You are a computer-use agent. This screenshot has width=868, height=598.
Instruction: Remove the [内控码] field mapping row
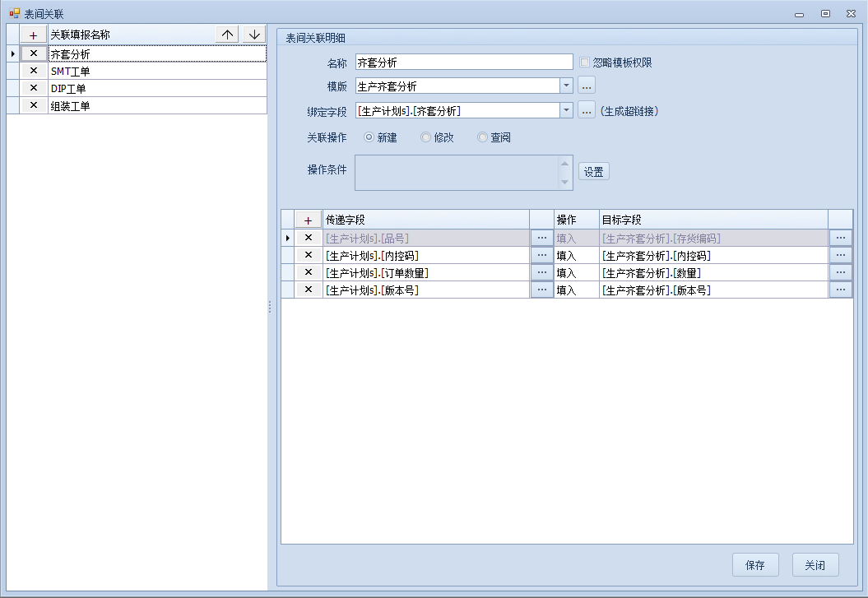pos(309,255)
